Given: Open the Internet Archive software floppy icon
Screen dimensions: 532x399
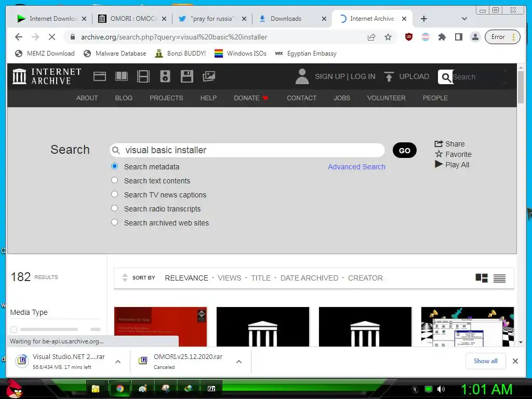Looking at the screenshot, I should tap(187, 76).
